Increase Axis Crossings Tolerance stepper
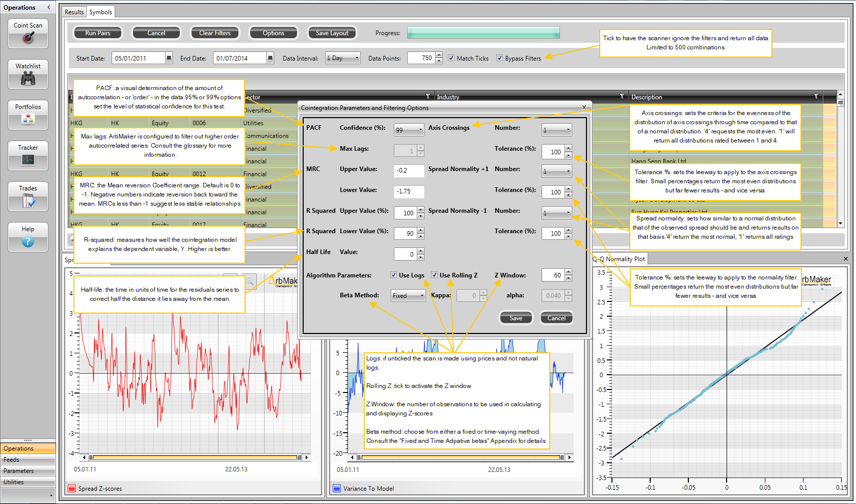The image size is (856, 504). click(568, 149)
